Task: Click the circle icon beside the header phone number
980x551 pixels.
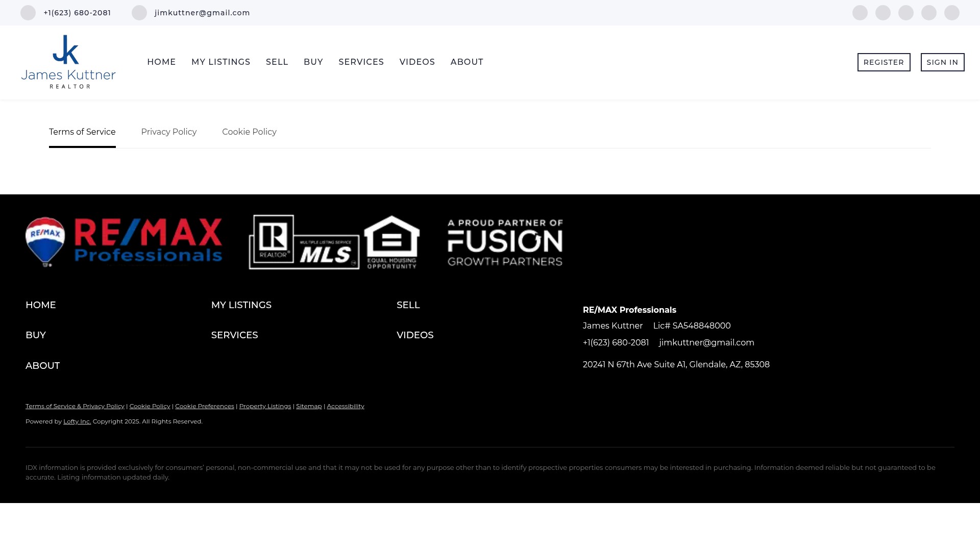Action: pyautogui.click(x=28, y=13)
